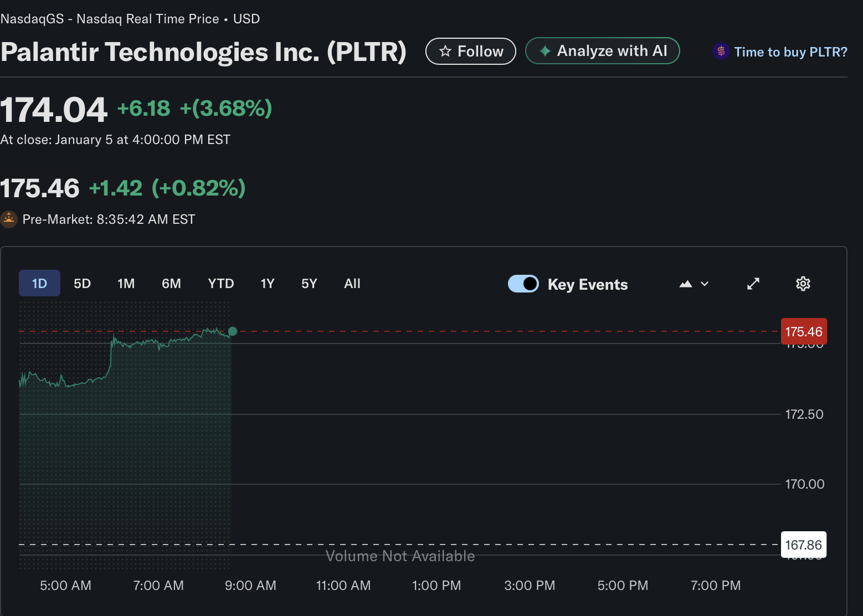Click the dollar icon beside Time to buy
This screenshot has height=616, width=863.
[721, 52]
